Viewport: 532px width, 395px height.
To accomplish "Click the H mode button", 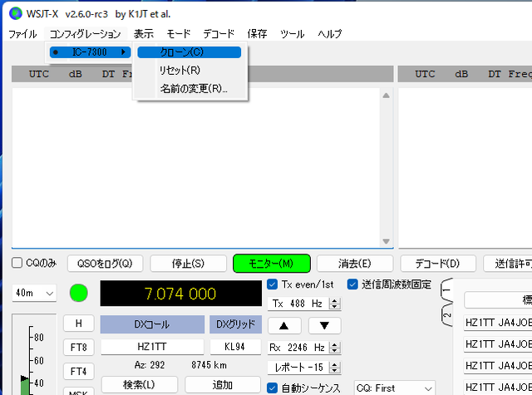I will [x=79, y=323].
